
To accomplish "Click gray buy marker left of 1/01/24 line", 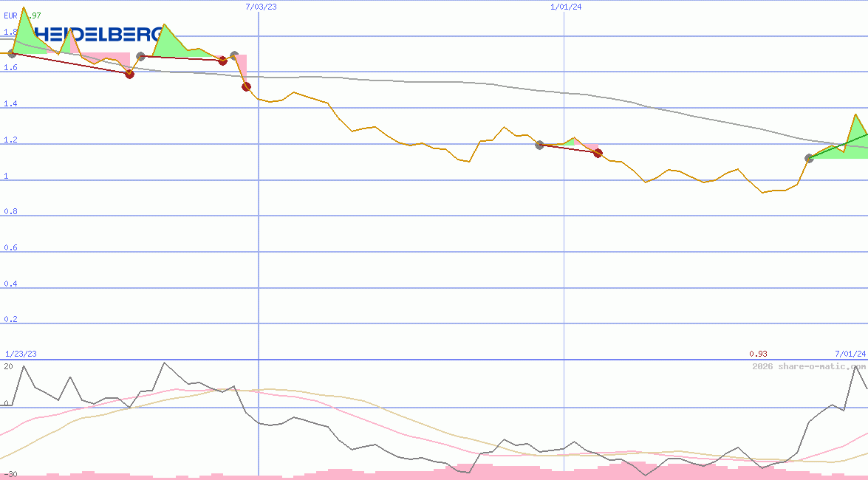I will pos(539,145).
